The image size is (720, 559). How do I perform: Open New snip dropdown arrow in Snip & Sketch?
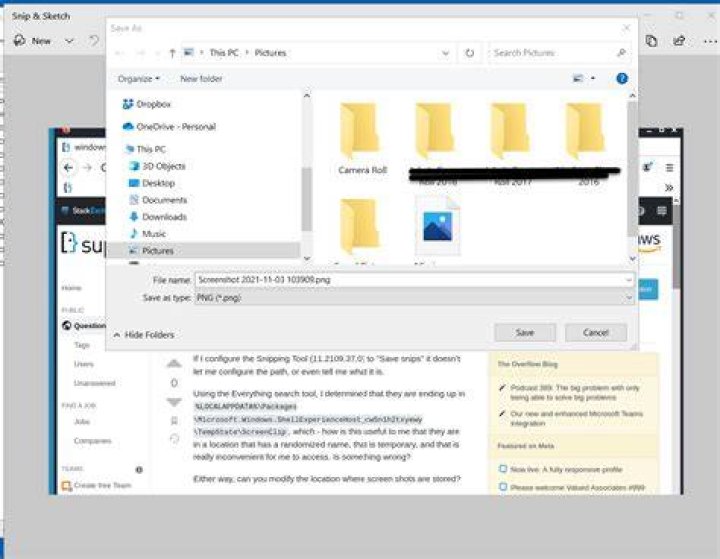[69, 41]
